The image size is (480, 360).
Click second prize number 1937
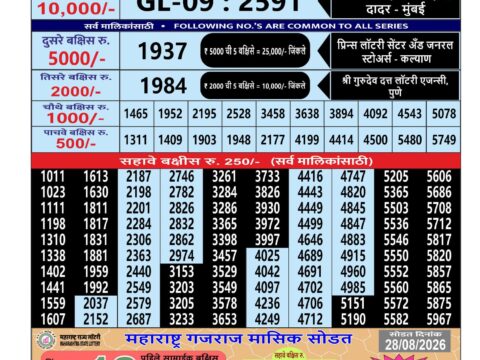click(162, 51)
